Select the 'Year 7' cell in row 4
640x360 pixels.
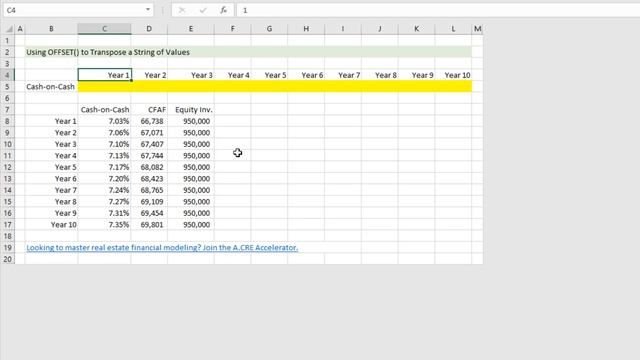(x=343, y=75)
